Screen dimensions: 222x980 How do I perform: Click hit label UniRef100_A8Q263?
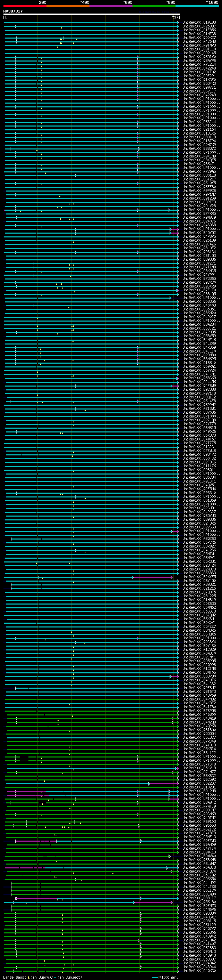tap(199, 538)
